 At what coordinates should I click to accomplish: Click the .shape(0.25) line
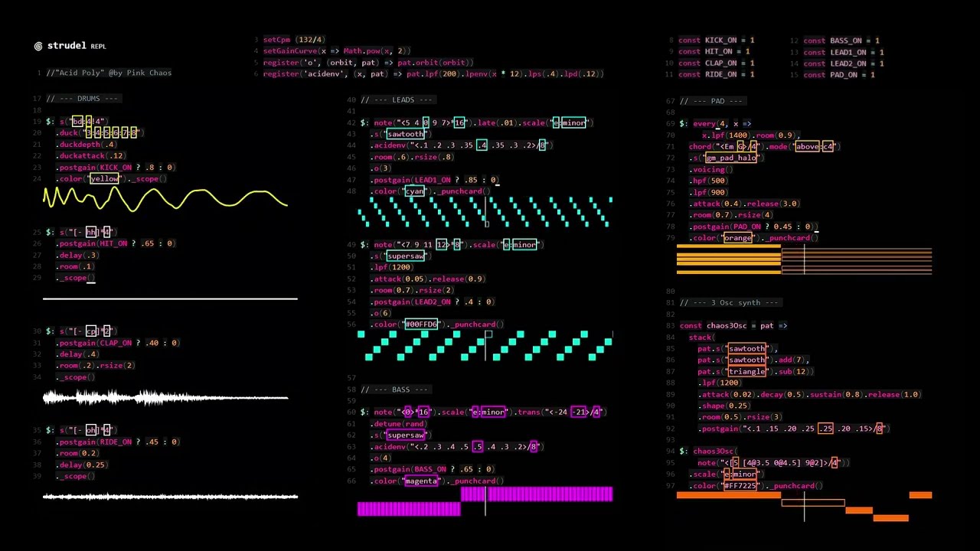click(x=724, y=406)
